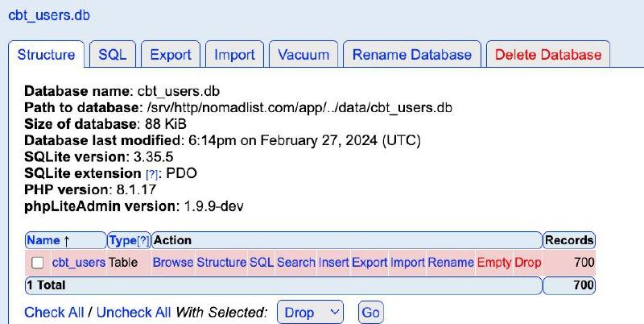Open the Delete Database tab
The width and height of the screenshot is (644, 324).
[x=547, y=55]
